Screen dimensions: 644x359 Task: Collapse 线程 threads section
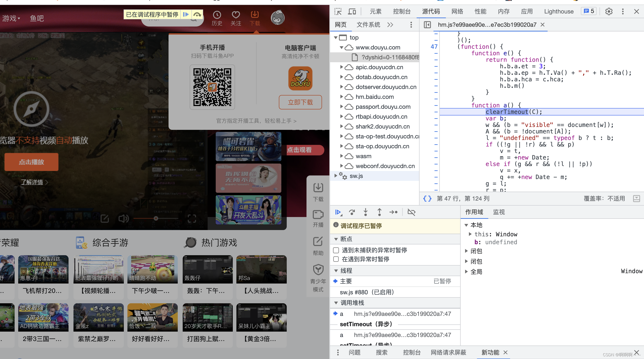336,271
